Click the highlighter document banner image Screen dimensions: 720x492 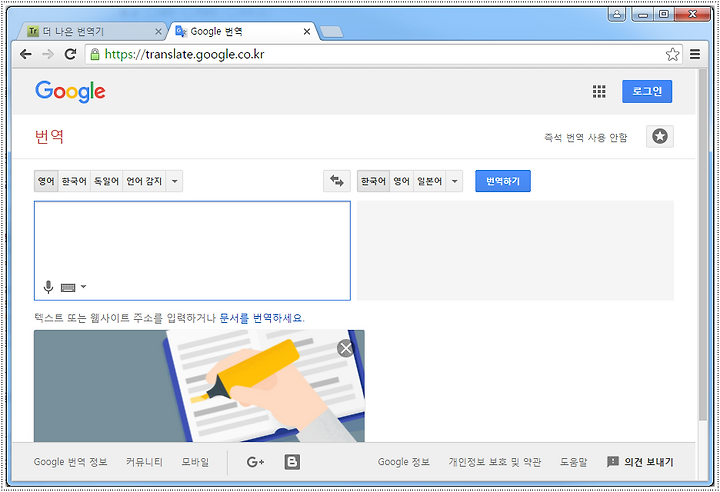(199, 386)
